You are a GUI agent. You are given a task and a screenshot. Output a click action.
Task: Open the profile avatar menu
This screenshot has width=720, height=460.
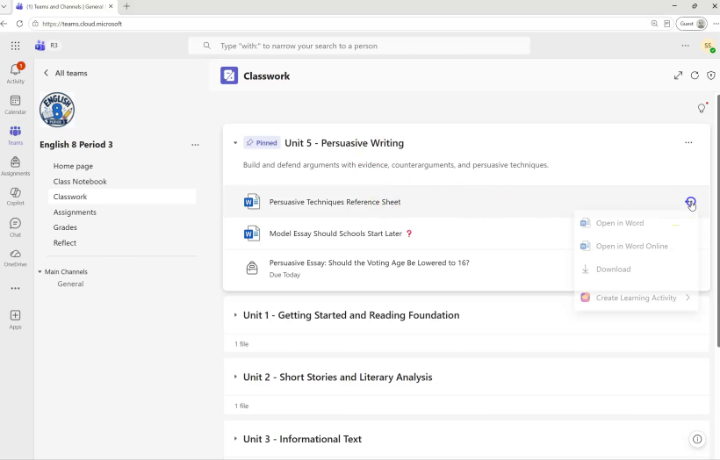(709, 45)
